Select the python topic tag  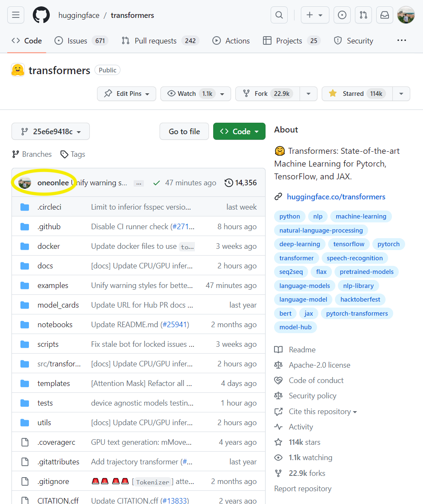point(289,216)
